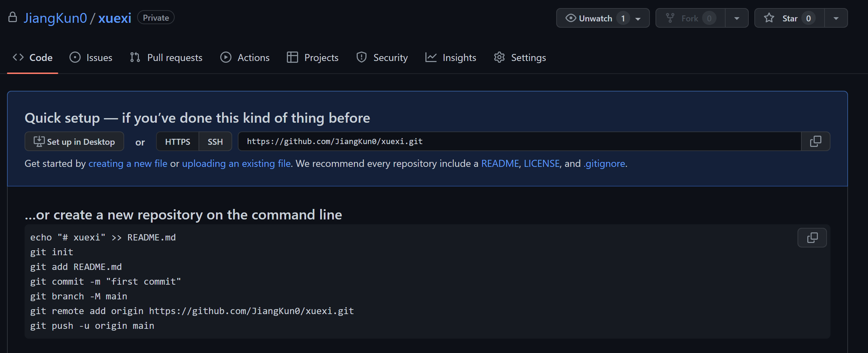The height and width of the screenshot is (353, 868).
Task: Click the Settings gear icon
Action: click(499, 57)
